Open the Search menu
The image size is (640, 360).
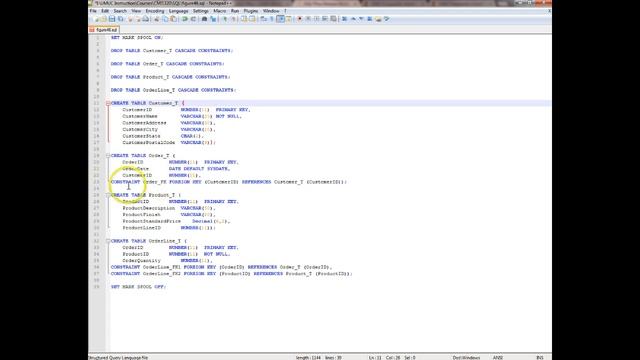tap(120, 11)
